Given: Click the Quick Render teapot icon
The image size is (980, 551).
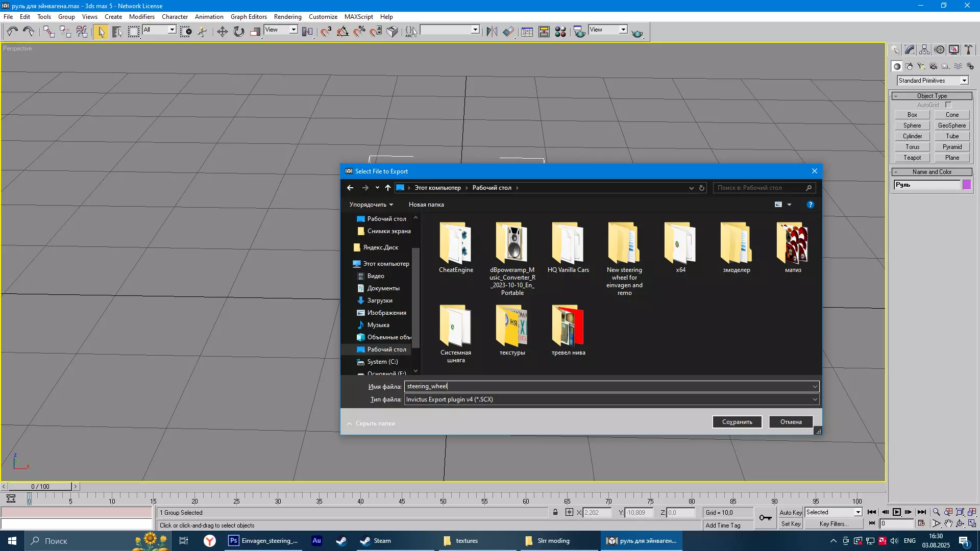Looking at the screenshot, I should [637, 33].
